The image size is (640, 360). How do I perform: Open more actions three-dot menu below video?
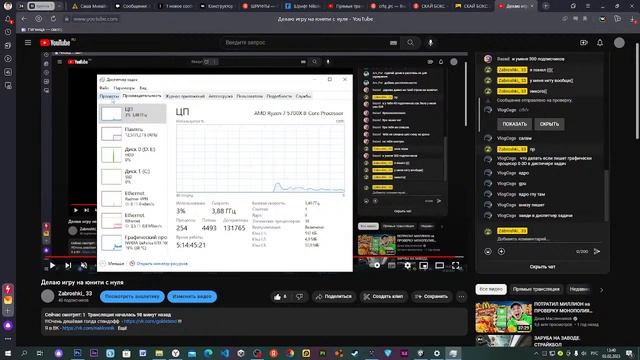coord(461,297)
